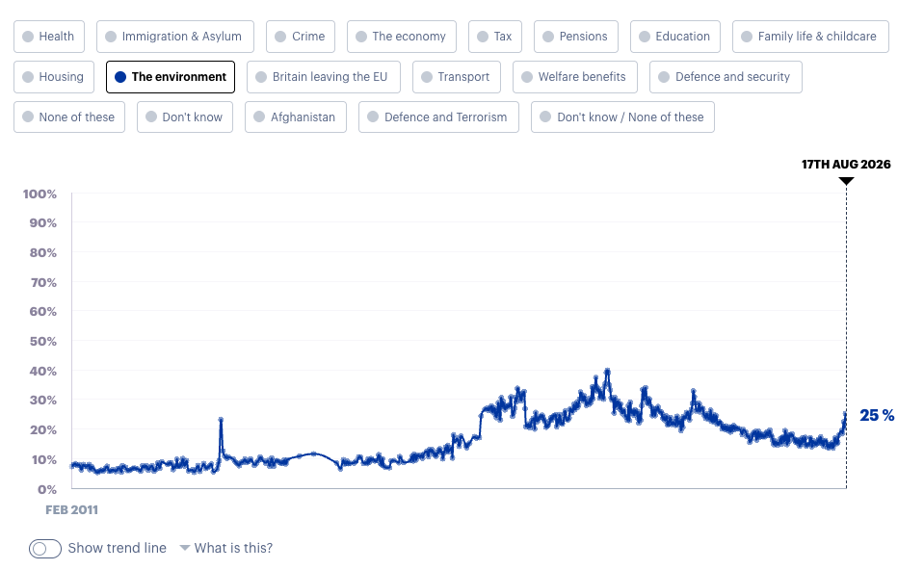924x570 pixels.
Task: Select Welfare benefits topic
Action: 574,77
